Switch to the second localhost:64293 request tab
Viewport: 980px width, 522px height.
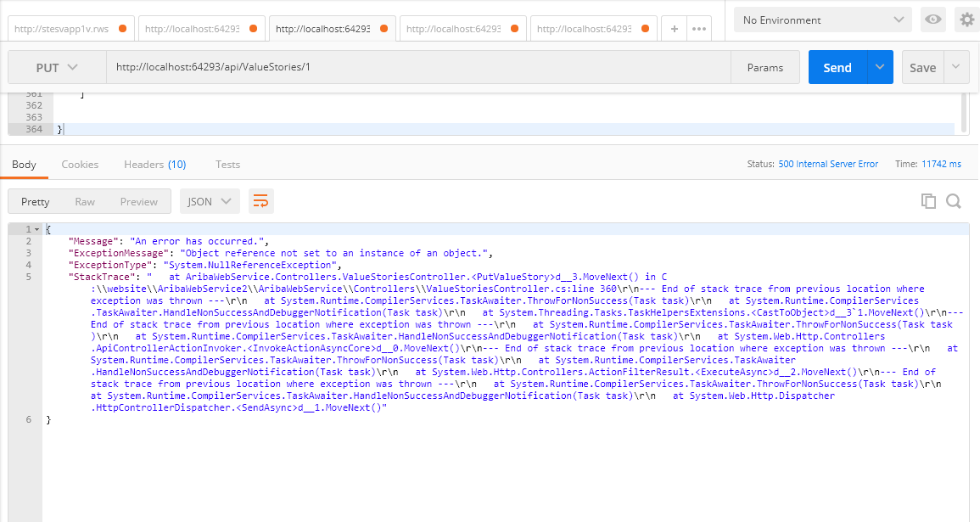coord(201,29)
